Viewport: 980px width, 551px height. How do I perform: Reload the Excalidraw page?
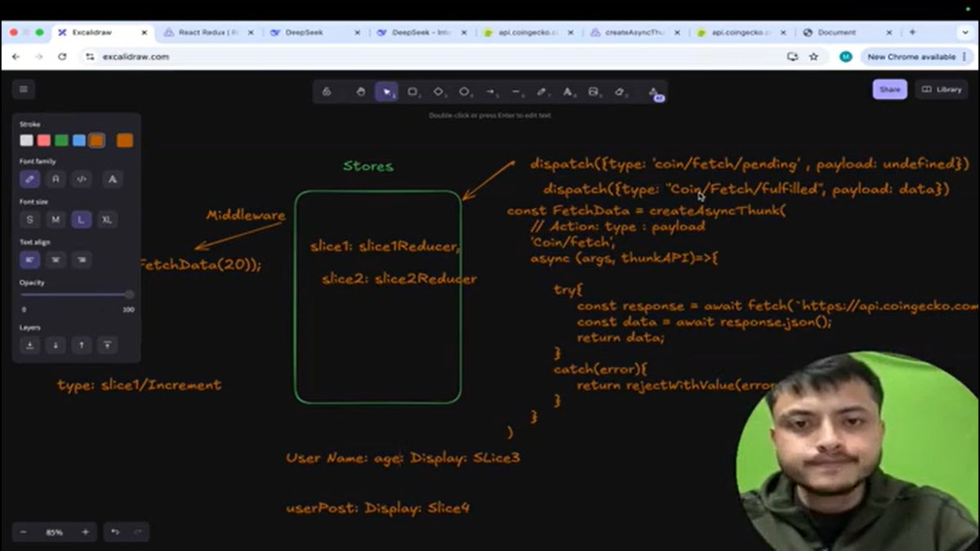(x=62, y=56)
